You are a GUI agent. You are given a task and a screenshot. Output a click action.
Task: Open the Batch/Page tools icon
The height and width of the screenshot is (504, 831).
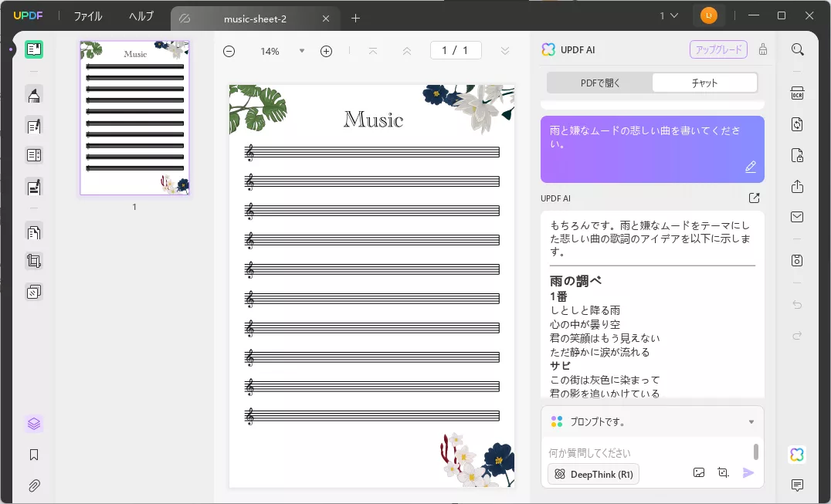point(34,292)
